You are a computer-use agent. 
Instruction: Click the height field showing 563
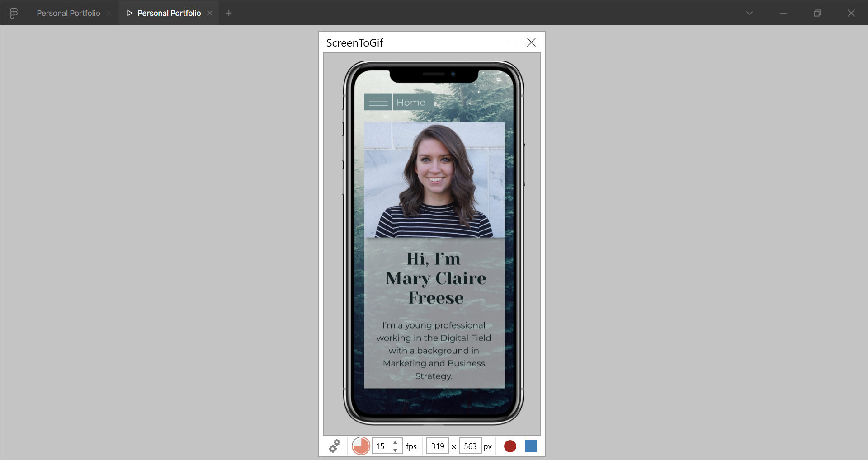click(470, 446)
